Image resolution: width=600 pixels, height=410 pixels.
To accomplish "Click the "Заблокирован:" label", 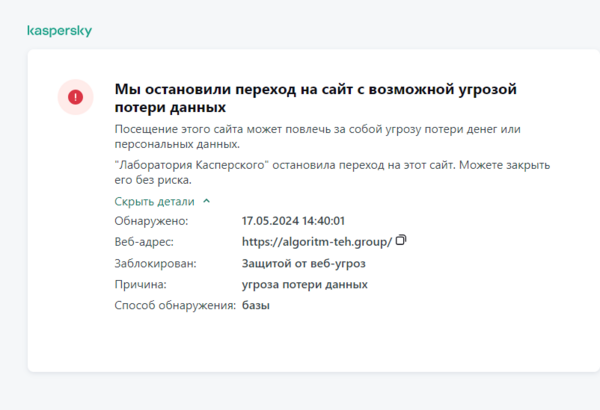I will [155, 263].
